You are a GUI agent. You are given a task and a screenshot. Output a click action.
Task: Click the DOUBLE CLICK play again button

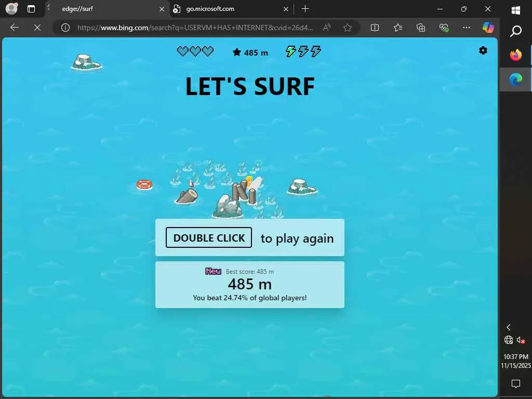point(209,237)
